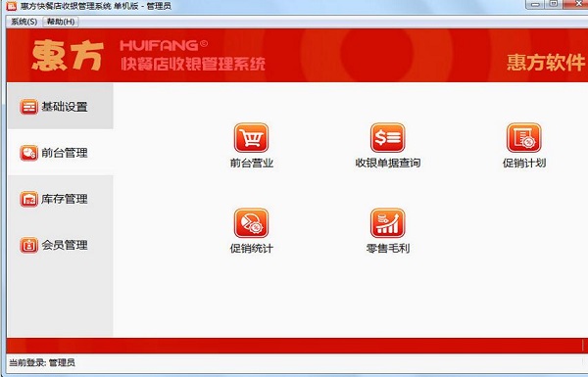Open the 帮助(H) menu

[61, 22]
